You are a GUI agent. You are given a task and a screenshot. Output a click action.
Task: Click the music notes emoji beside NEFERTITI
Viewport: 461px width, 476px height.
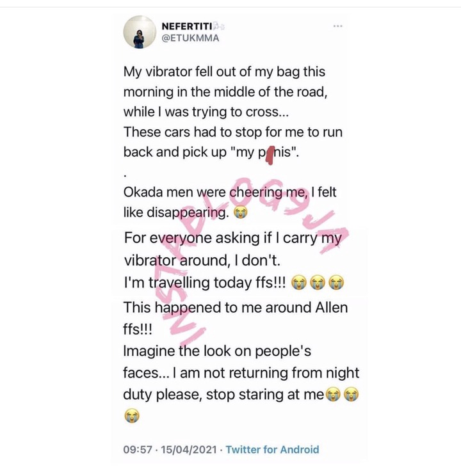pos(219,26)
